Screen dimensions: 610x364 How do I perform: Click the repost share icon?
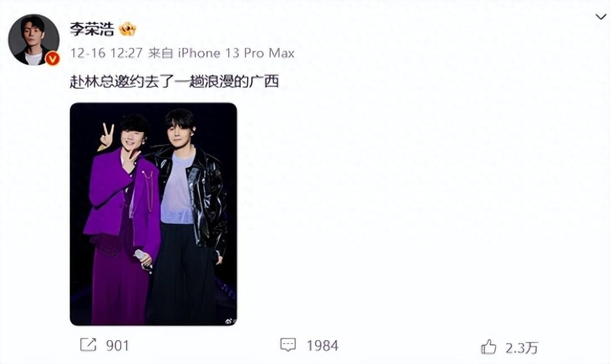[x=88, y=344]
